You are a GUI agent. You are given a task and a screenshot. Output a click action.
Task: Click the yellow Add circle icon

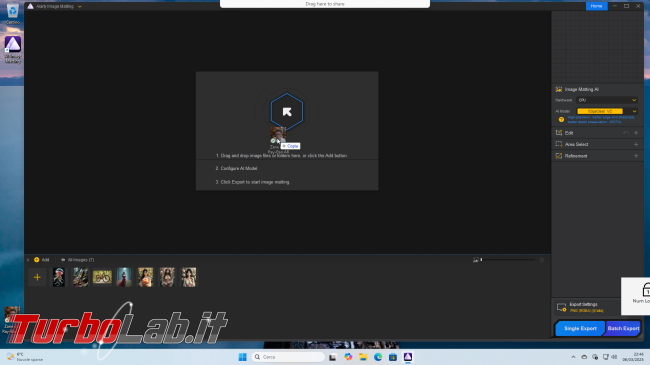pos(36,260)
